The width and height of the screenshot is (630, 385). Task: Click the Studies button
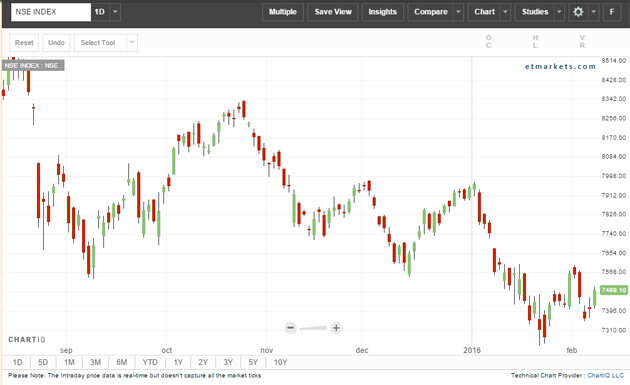pyautogui.click(x=535, y=12)
